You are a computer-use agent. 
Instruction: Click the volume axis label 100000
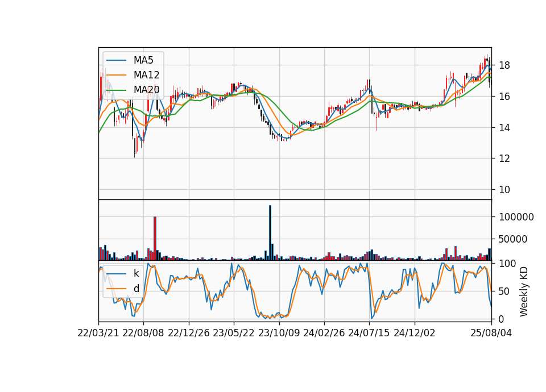tap(516, 217)
